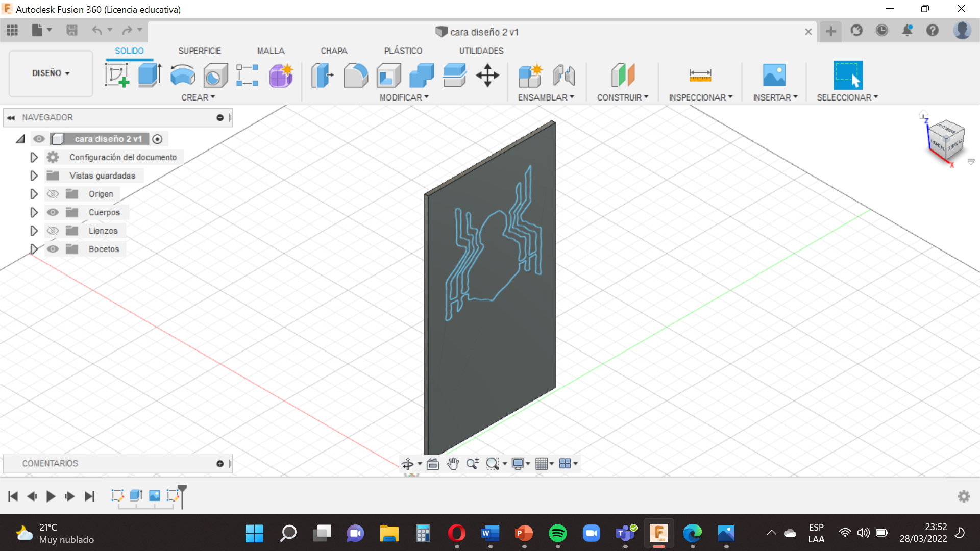
Task: Switch to the MALLA tab
Action: 271,51
